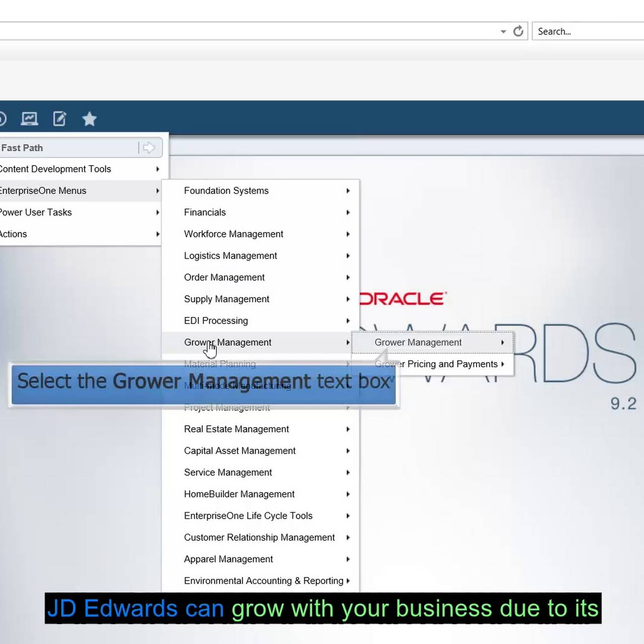Open Real Estate Management submenu
644x644 pixels.
coord(261,429)
